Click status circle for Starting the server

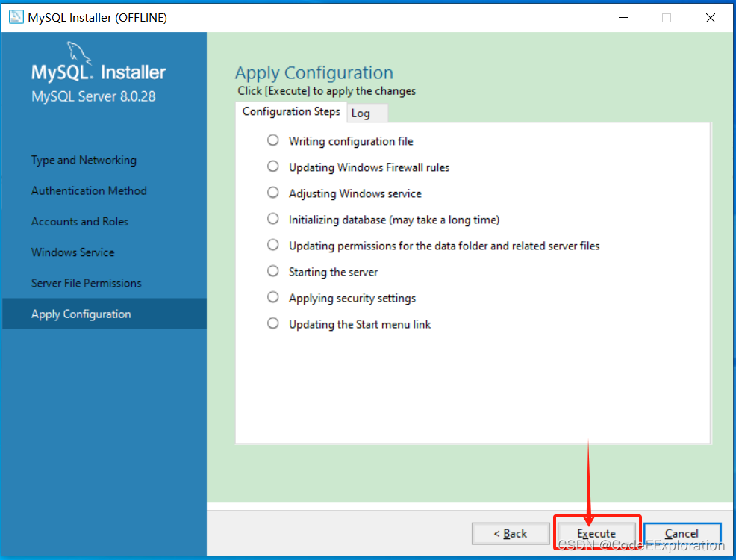pos(272,271)
